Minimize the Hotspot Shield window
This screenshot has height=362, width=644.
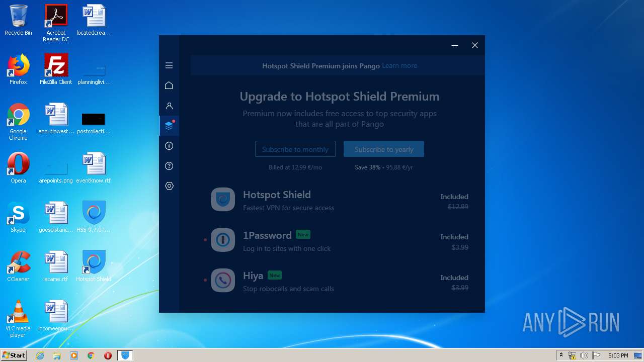click(455, 45)
